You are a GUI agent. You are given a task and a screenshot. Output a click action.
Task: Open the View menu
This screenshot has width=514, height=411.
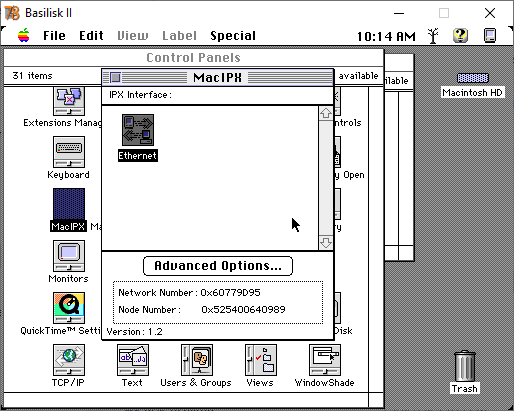coord(133,36)
